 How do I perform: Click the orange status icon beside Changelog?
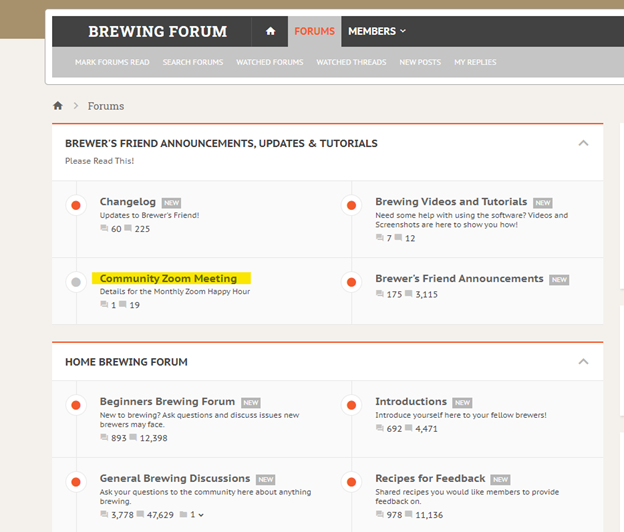(x=75, y=206)
